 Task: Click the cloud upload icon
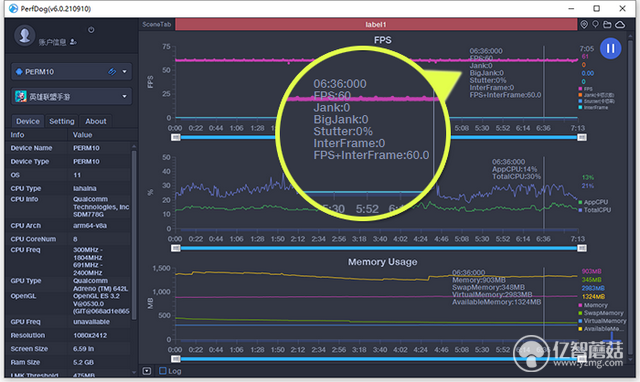click(x=620, y=24)
